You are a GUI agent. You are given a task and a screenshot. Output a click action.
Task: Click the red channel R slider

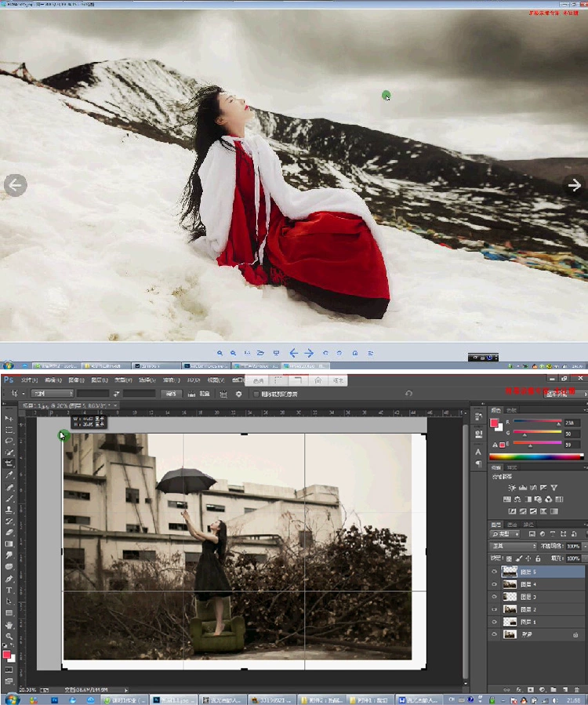click(x=538, y=422)
